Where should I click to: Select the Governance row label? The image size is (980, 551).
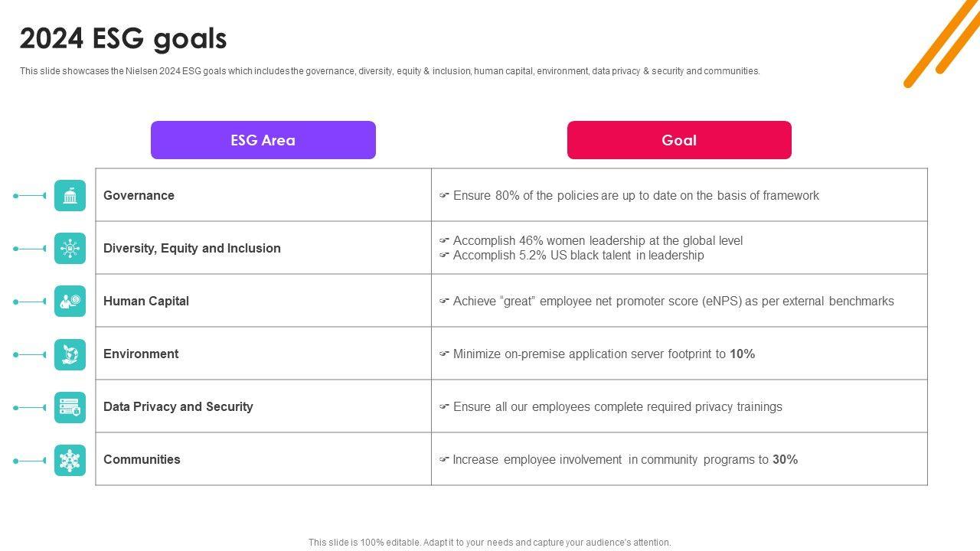[139, 195]
